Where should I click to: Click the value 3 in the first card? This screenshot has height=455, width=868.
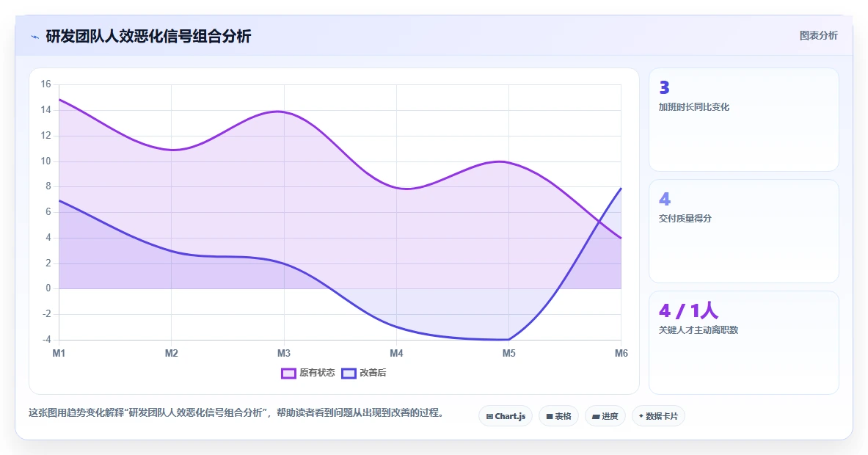click(x=664, y=87)
